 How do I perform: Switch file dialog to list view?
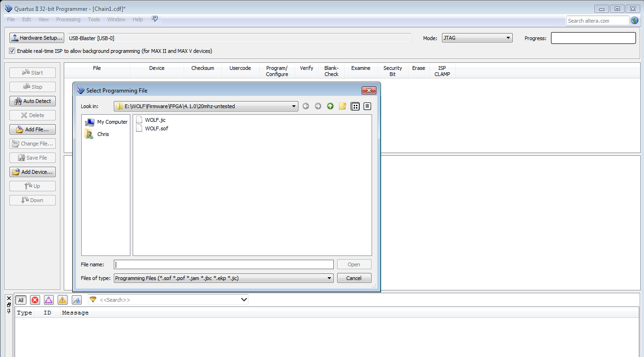click(356, 106)
